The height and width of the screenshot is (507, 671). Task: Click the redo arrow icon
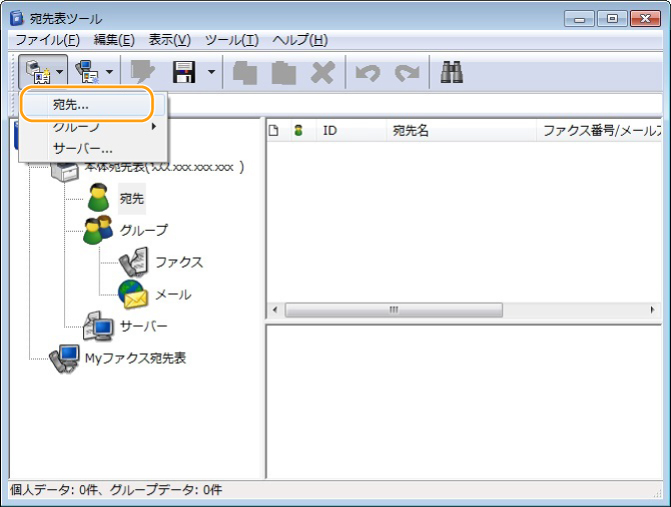[405, 71]
